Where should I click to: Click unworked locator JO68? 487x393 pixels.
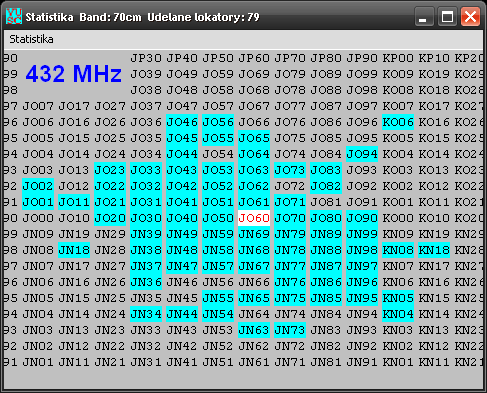254,90
